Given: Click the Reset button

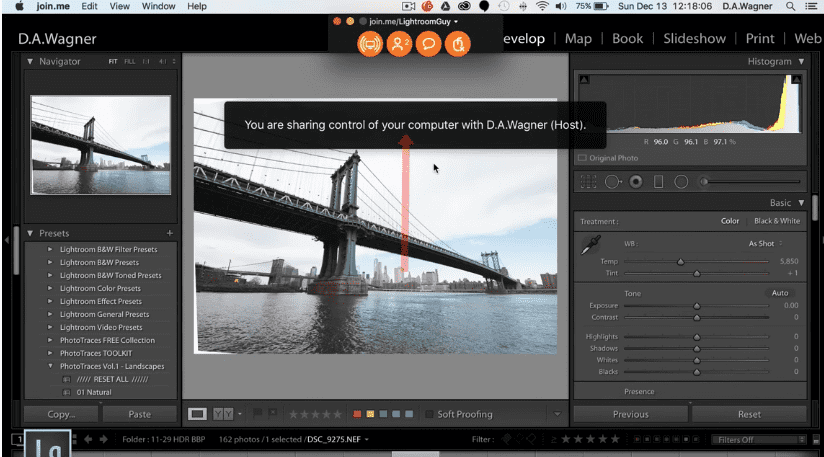Looking at the screenshot, I should [x=749, y=413].
